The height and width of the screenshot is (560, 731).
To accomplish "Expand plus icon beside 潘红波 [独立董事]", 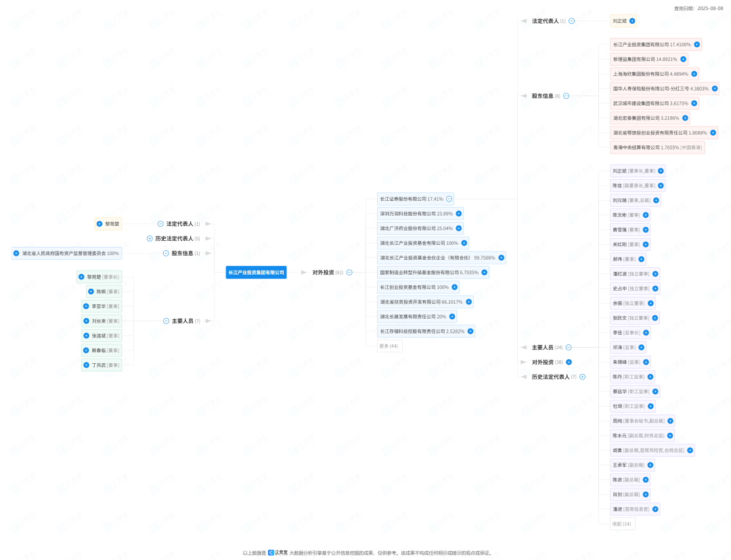I will click(x=655, y=274).
